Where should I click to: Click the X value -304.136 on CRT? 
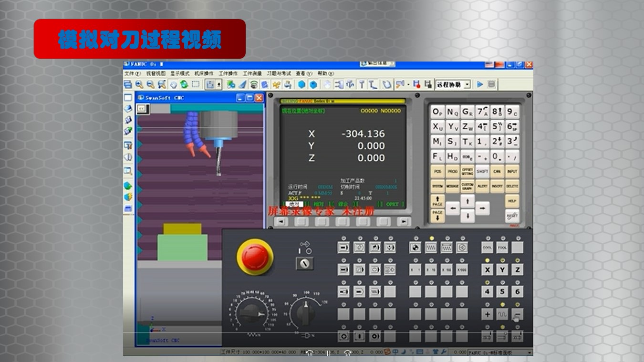(363, 134)
